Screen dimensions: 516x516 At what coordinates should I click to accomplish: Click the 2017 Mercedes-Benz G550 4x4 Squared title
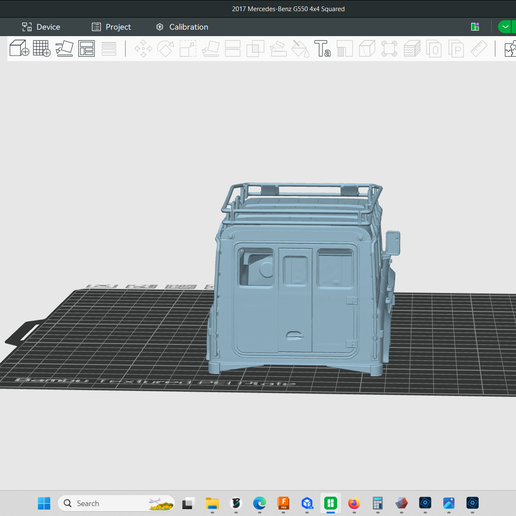288,9
